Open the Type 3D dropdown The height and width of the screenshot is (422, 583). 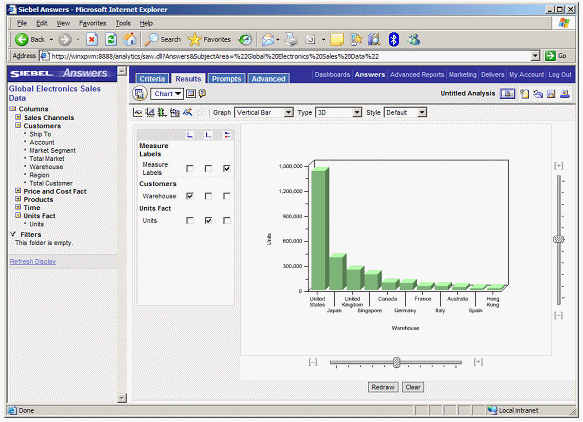click(x=338, y=112)
